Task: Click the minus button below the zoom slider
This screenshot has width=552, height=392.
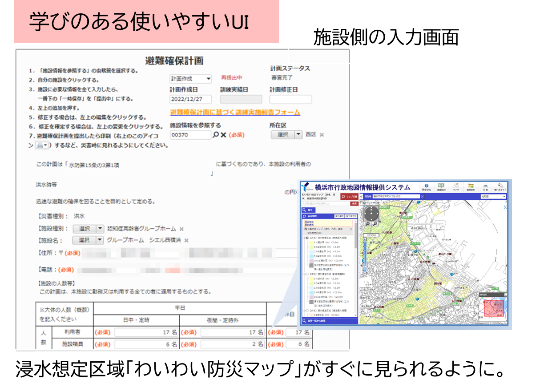Action: [x=365, y=274]
